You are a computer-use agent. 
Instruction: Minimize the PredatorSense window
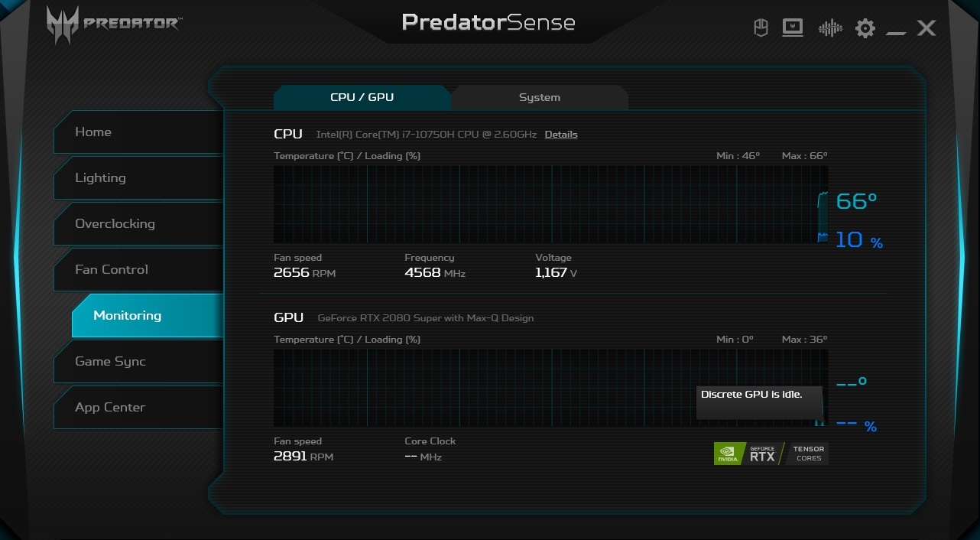(x=896, y=31)
